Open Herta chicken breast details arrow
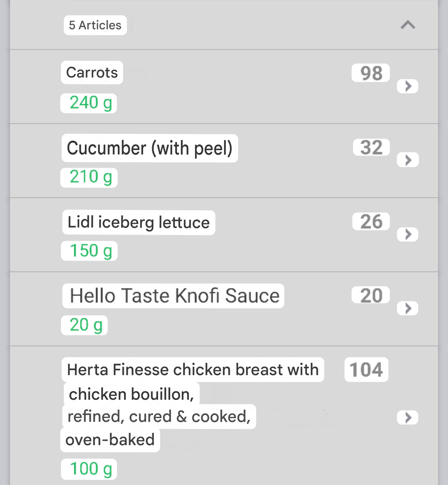 click(x=408, y=417)
